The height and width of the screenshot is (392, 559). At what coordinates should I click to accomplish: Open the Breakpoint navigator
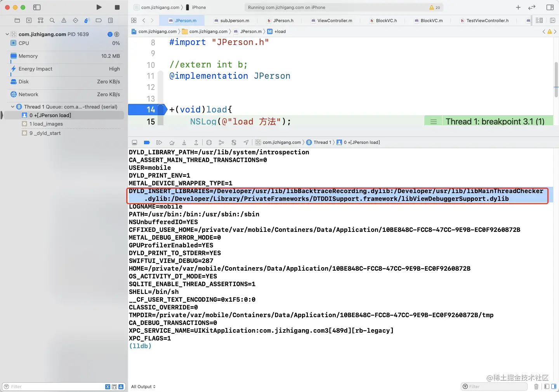click(x=99, y=21)
